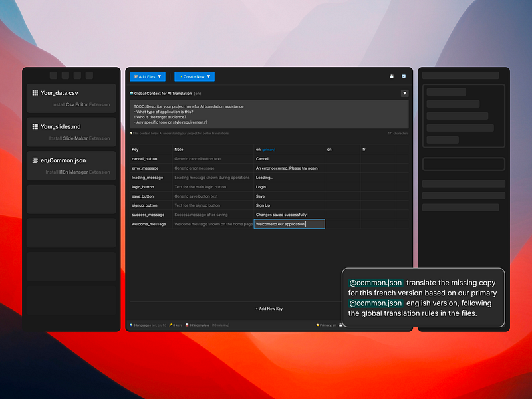The width and height of the screenshot is (532, 399).
Task: Select the save_button key cell
Action: (x=151, y=196)
